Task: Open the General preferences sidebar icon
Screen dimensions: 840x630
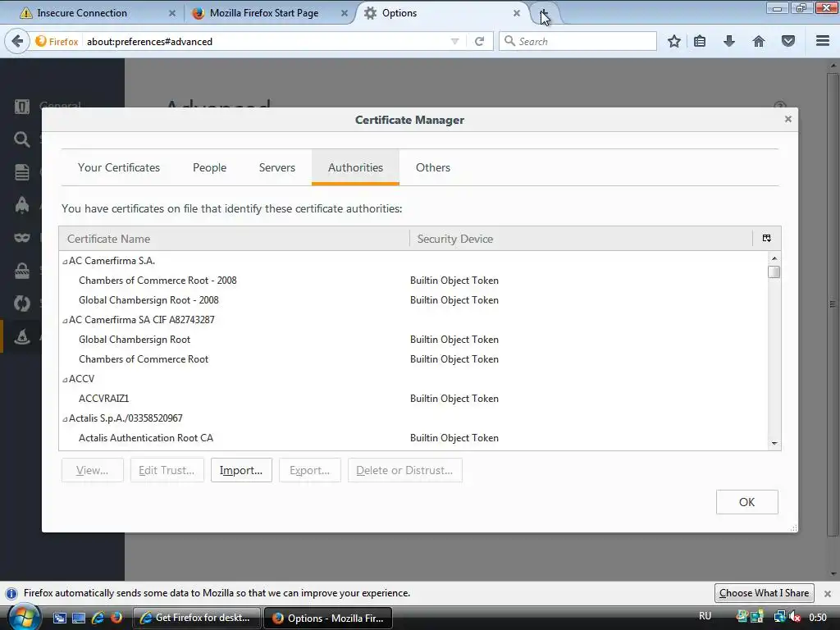Action: tap(22, 107)
